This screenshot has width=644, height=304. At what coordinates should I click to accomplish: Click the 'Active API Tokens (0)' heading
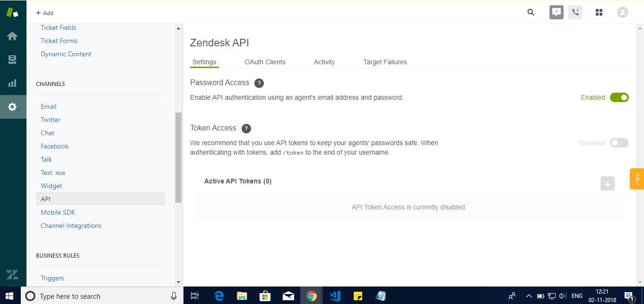point(238,181)
